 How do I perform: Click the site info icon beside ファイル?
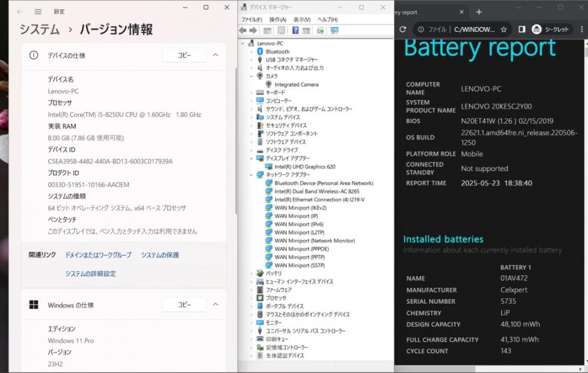421,29
